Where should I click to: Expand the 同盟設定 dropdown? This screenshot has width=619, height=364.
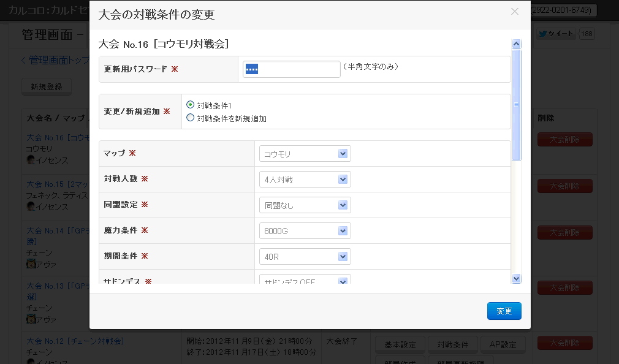click(x=305, y=205)
